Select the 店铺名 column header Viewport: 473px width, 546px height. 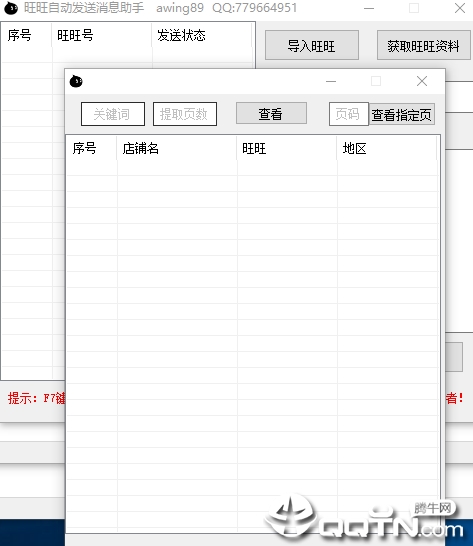tap(177, 149)
